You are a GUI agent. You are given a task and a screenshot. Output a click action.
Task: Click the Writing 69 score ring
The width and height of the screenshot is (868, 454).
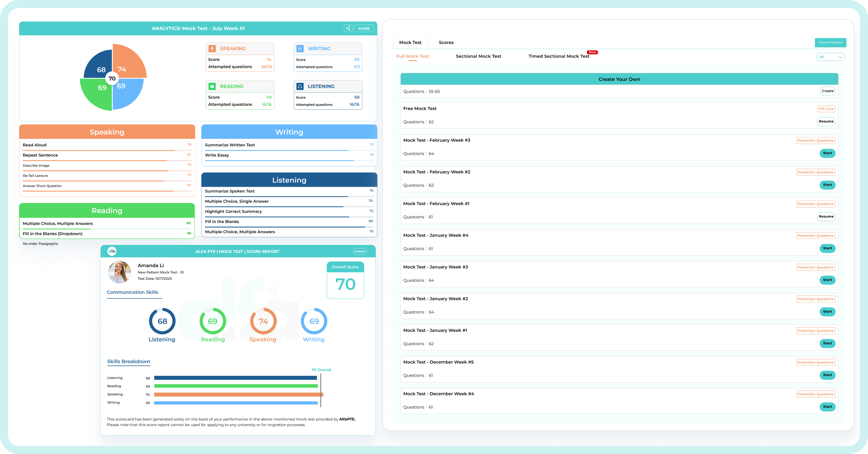point(314,321)
